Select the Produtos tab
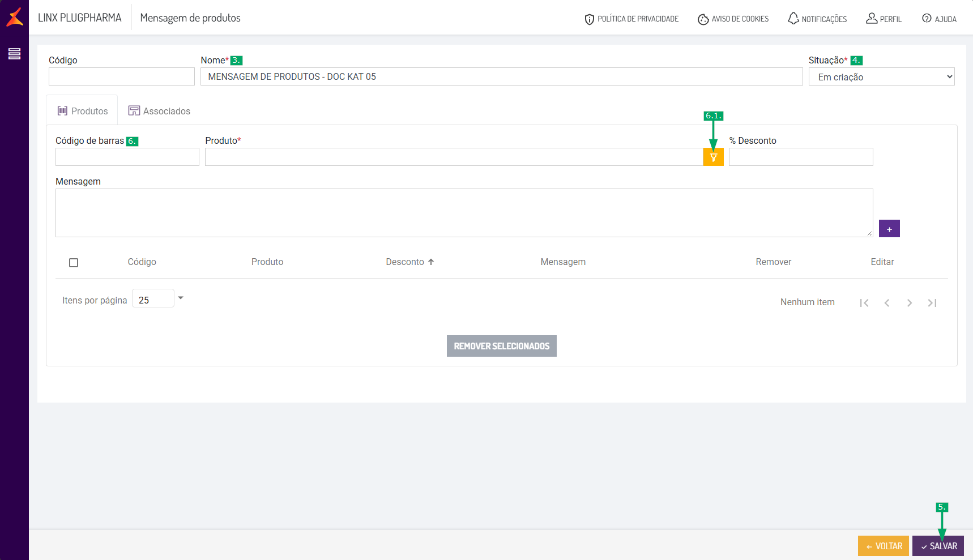This screenshot has width=973, height=560. pyautogui.click(x=82, y=110)
